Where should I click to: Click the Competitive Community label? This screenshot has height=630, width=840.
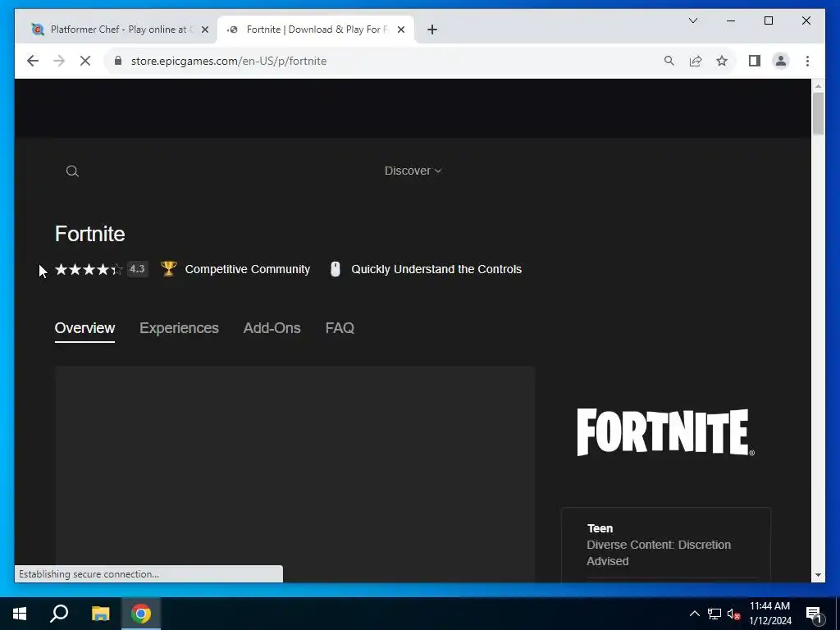(248, 269)
